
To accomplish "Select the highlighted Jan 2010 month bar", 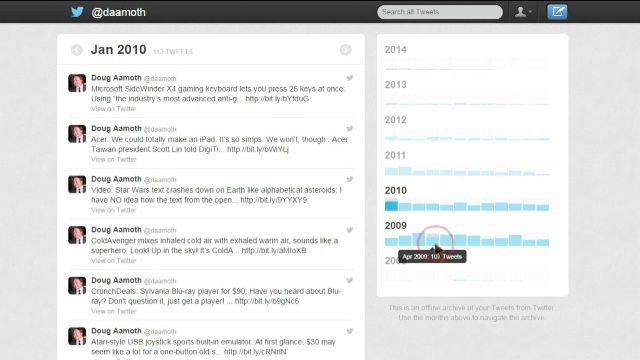I will click(391, 205).
